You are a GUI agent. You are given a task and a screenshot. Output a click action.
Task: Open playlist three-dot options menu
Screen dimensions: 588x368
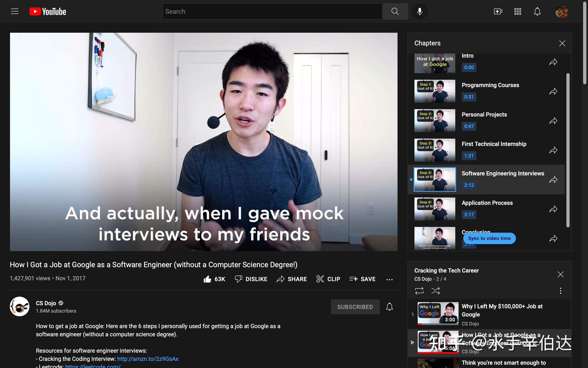(560, 291)
